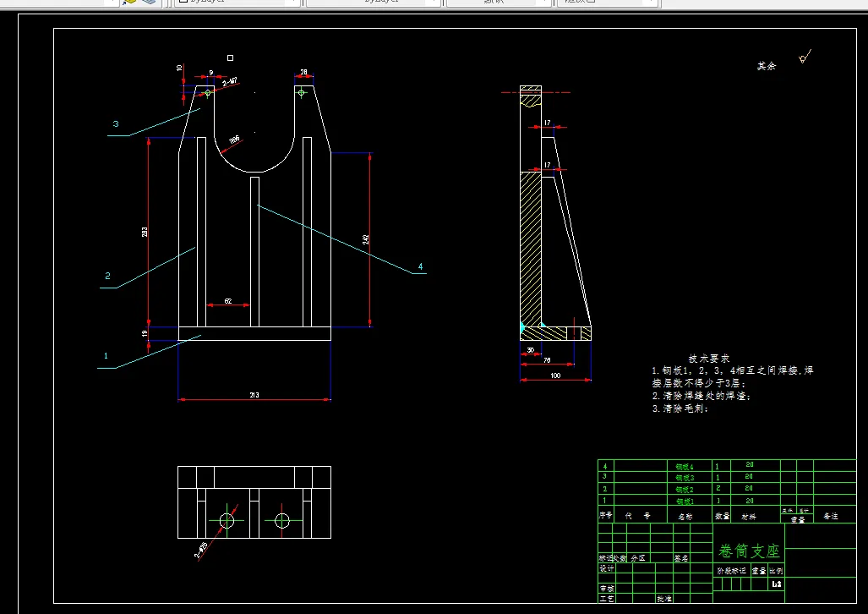Screen dimensions: 868x614
Task: Select part balloon number 2
Action: click(x=107, y=276)
